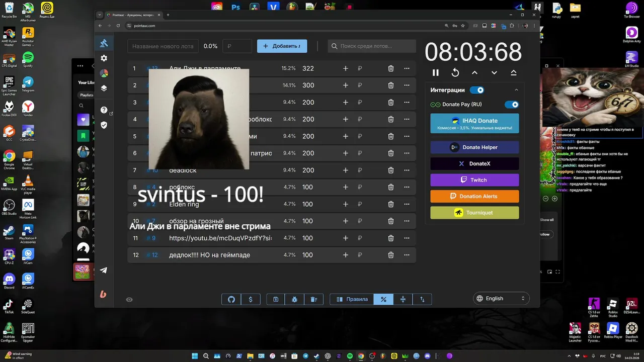The image size is (644, 362).
Task: Connect the Twitch integration
Action: [474, 180]
